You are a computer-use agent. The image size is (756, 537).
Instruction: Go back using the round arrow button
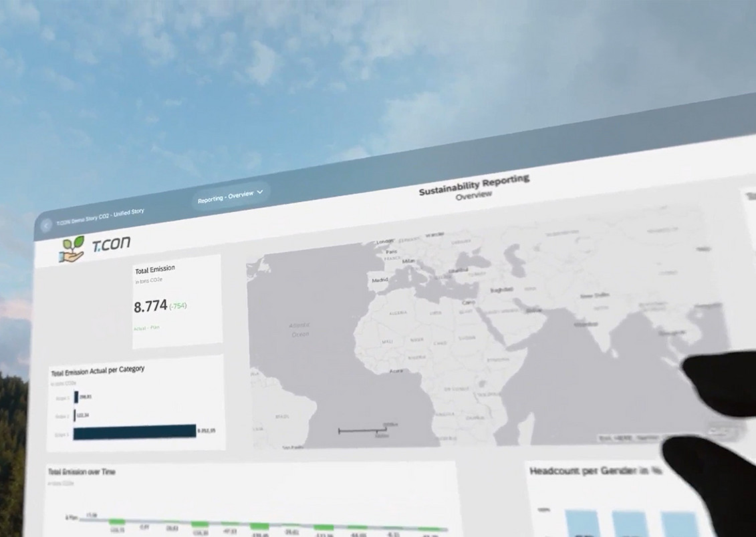(46, 225)
